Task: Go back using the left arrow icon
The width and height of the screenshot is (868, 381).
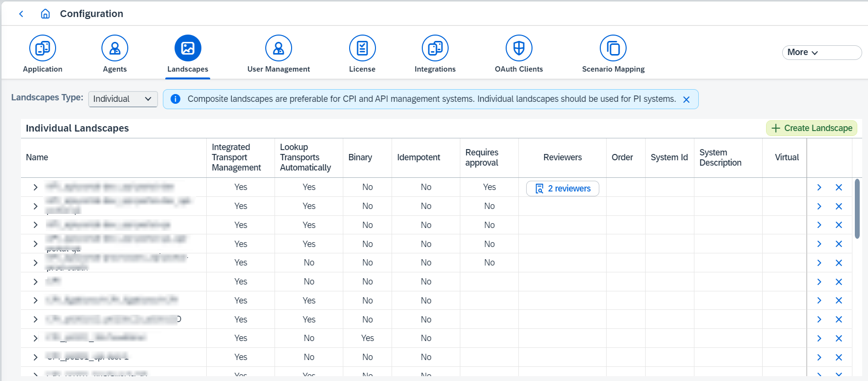Action: click(x=21, y=14)
